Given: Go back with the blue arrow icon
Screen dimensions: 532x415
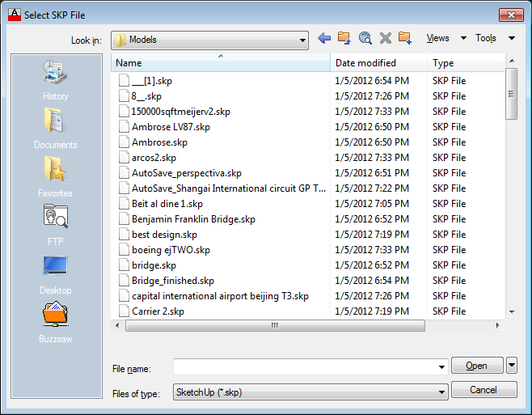Looking at the screenshot, I should [x=324, y=38].
